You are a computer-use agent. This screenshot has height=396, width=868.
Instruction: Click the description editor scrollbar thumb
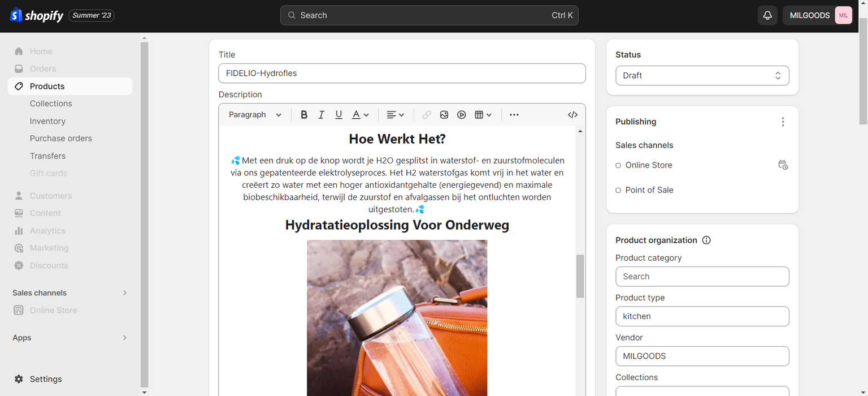tap(580, 276)
